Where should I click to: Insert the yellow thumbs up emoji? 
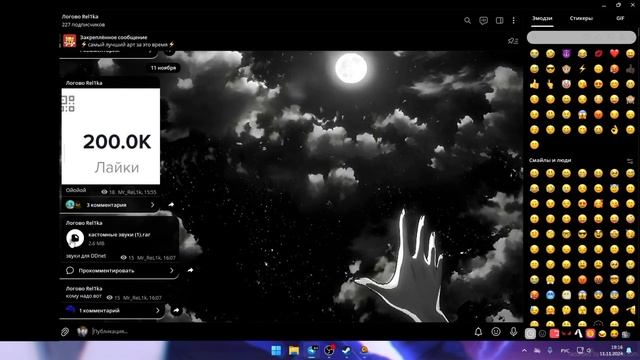[534, 84]
